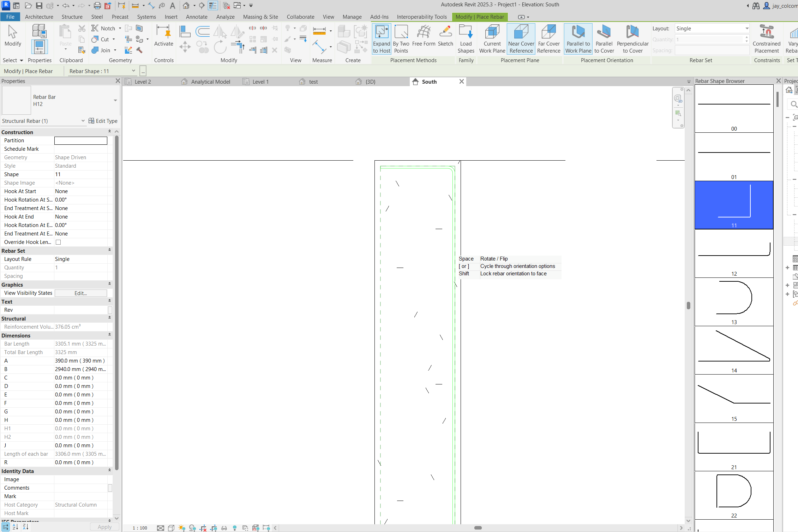
Task: Check the Override Hook Lengths checkbox
Action: point(58,242)
